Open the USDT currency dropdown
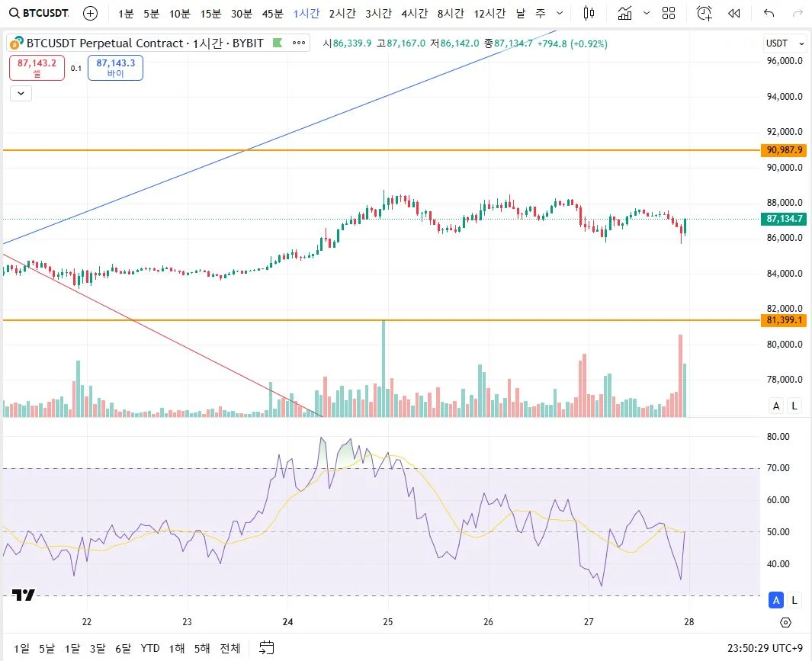The width and height of the screenshot is (812, 661). pos(785,43)
